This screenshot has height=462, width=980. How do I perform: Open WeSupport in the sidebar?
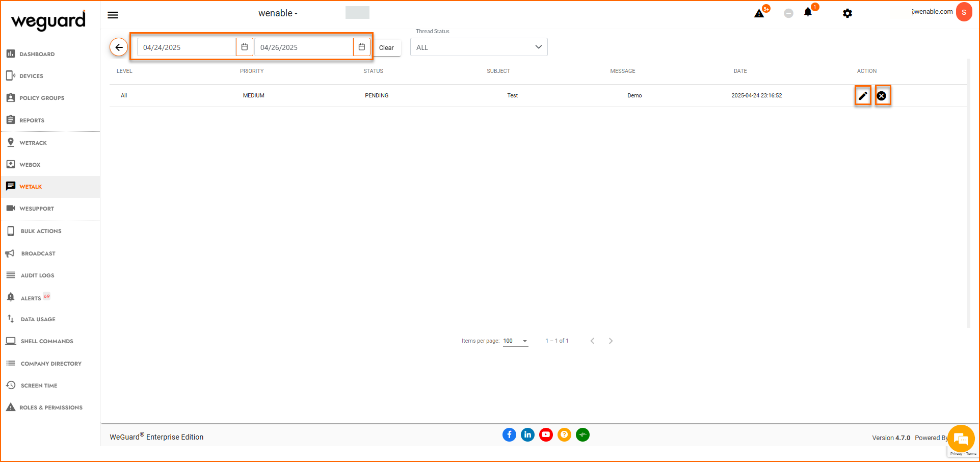point(50,208)
